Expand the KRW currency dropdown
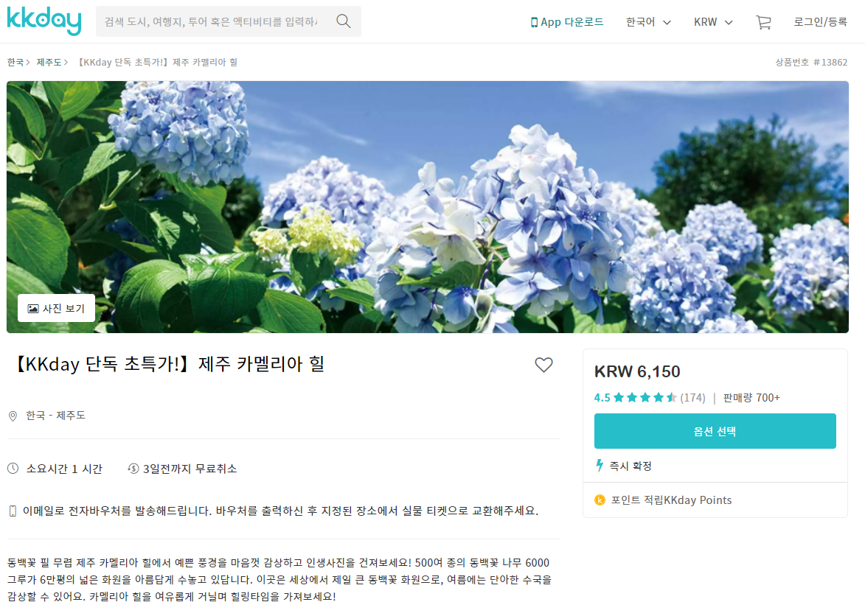Viewport: 865px width, 616px height. pyautogui.click(x=713, y=22)
